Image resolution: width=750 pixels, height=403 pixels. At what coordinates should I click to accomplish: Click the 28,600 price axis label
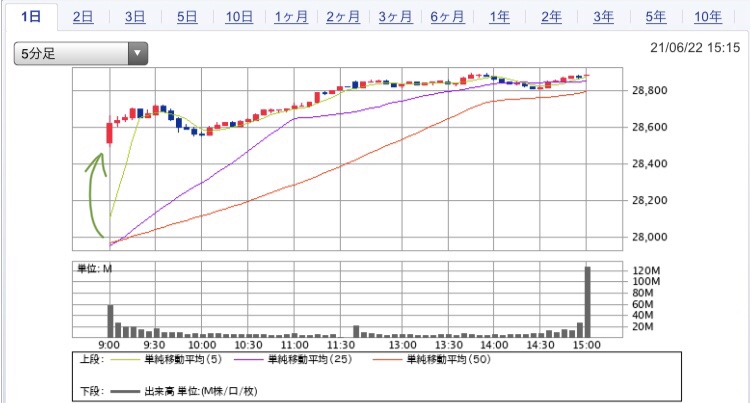coord(649,127)
